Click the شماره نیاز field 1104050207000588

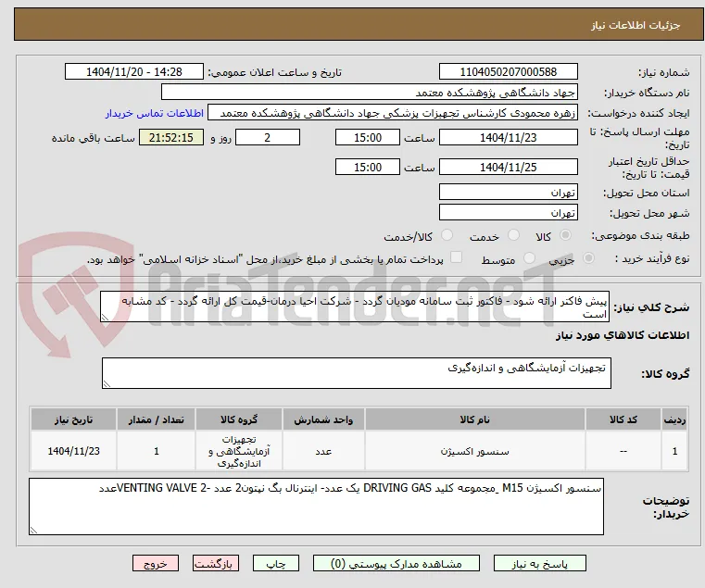tap(508, 72)
